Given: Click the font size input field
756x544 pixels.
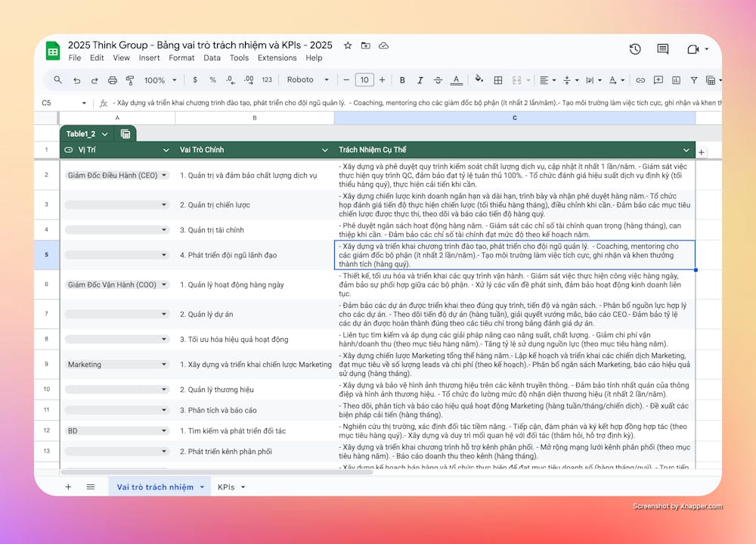Looking at the screenshot, I should (x=364, y=80).
